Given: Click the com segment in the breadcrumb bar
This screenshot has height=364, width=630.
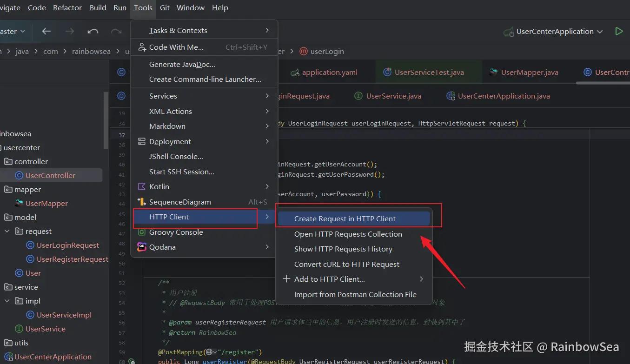Looking at the screenshot, I should (51, 52).
